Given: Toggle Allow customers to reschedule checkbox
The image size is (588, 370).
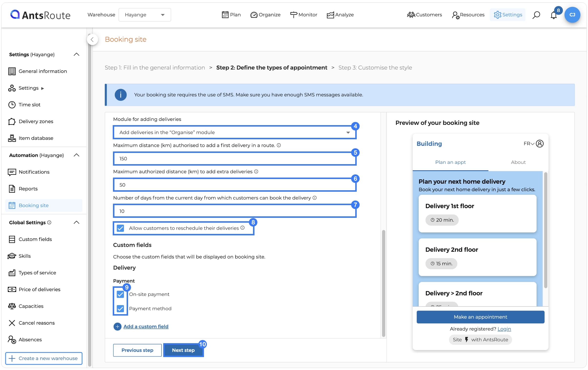Looking at the screenshot, I should click(120, 228).
